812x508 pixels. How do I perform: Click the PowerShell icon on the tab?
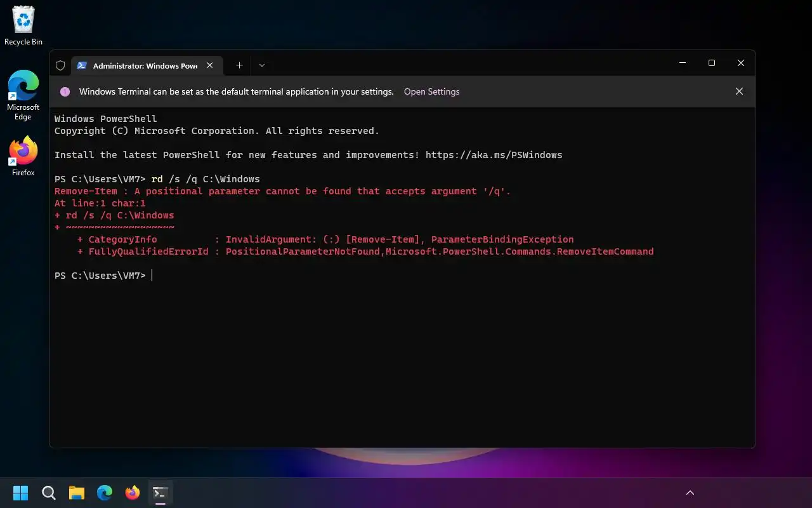(82, 65)
